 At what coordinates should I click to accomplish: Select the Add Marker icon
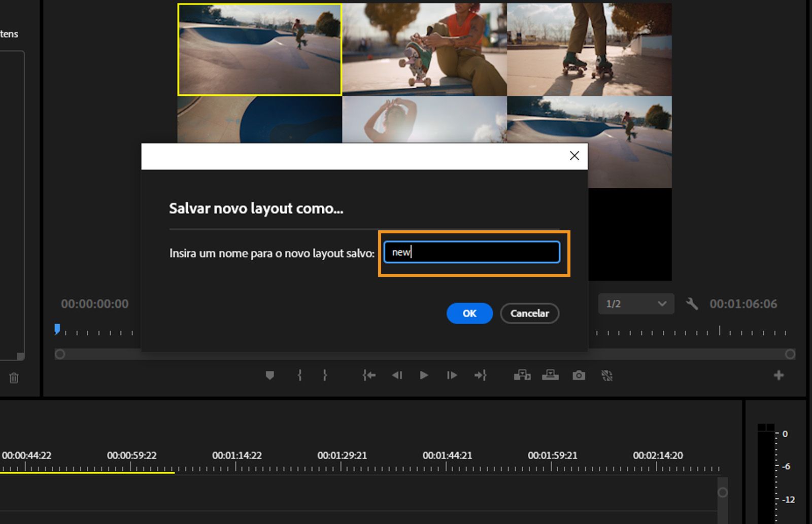269,375
